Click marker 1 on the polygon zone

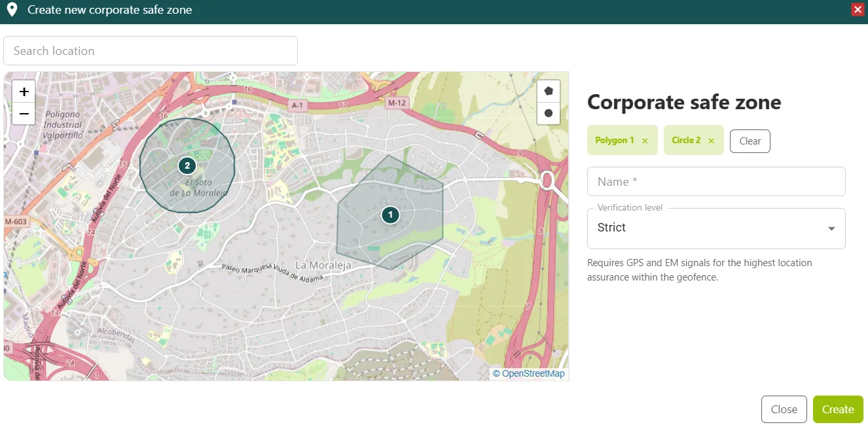point(390,214)
